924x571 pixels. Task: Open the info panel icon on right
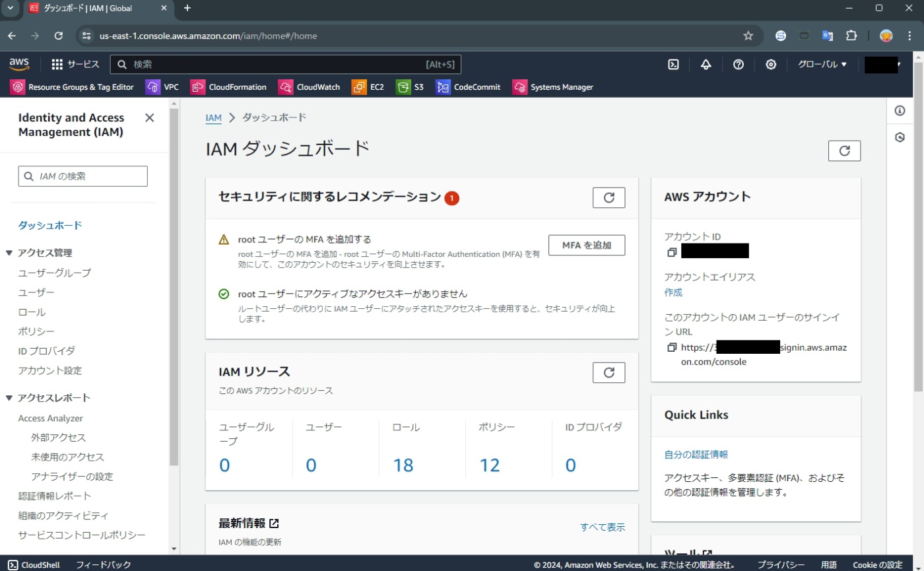[900, 110]
